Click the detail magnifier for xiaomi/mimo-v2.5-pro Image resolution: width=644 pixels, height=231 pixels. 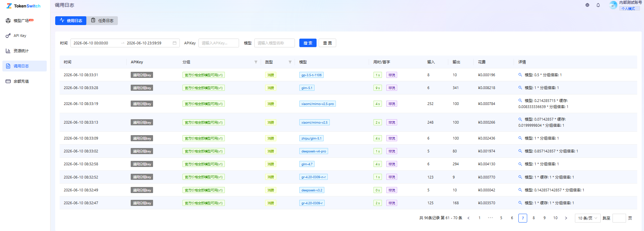pos(520,101)
